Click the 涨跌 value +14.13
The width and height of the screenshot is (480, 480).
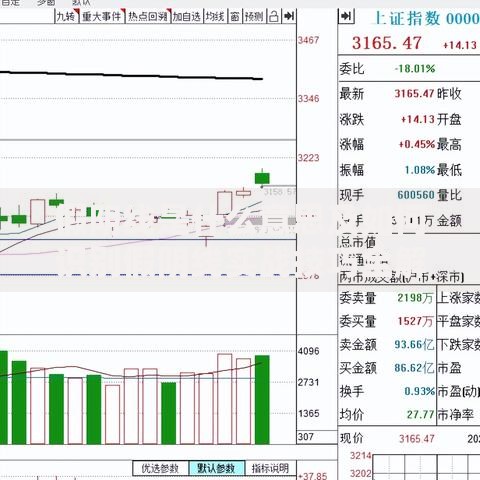(x=418, y=119)
